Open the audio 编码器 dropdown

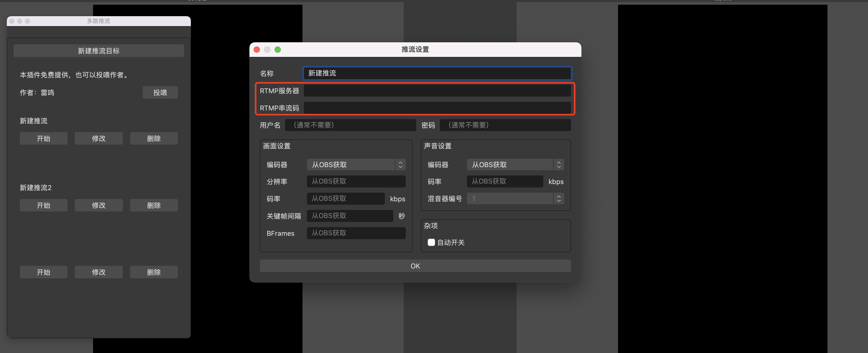[x=515, y=164]
